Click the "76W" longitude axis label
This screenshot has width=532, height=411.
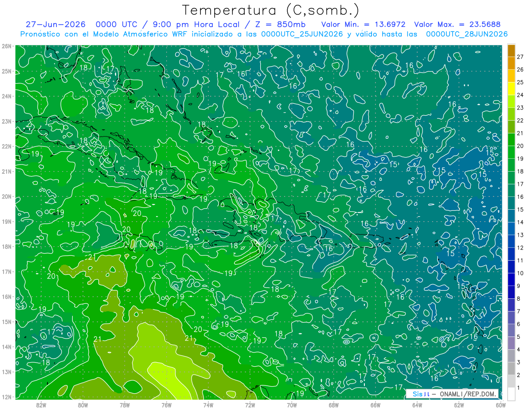[166, 405]
